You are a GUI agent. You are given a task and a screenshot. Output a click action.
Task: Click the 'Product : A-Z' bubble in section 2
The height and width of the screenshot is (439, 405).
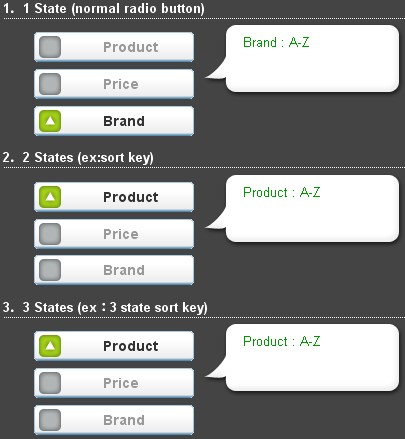pyautogui.click(x=282, y=192)
